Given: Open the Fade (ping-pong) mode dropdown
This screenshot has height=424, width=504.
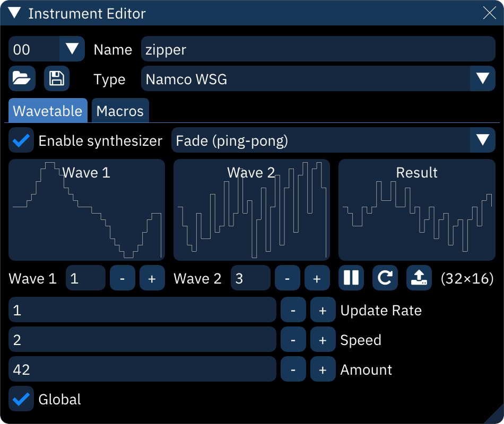Looking at the screenshot, I should (x=482, y=140).
